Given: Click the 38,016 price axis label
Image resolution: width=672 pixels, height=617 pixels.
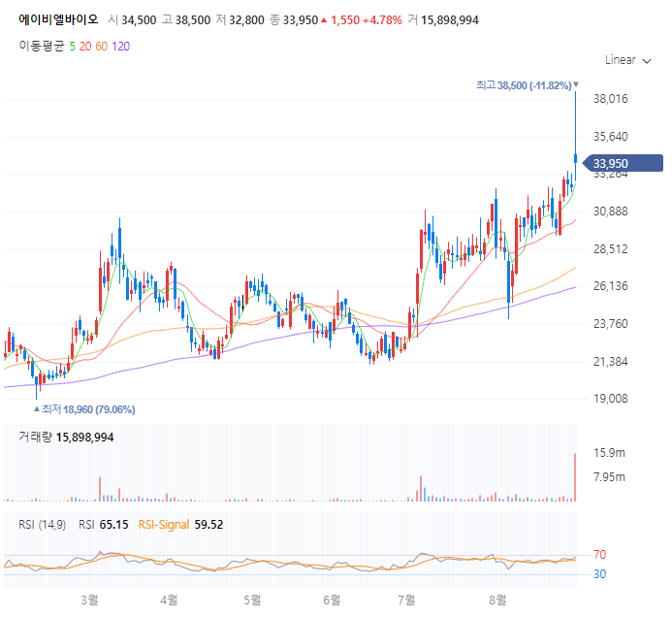Looking at the screenshot, I should pyautogui.click(x=610, y=99).
